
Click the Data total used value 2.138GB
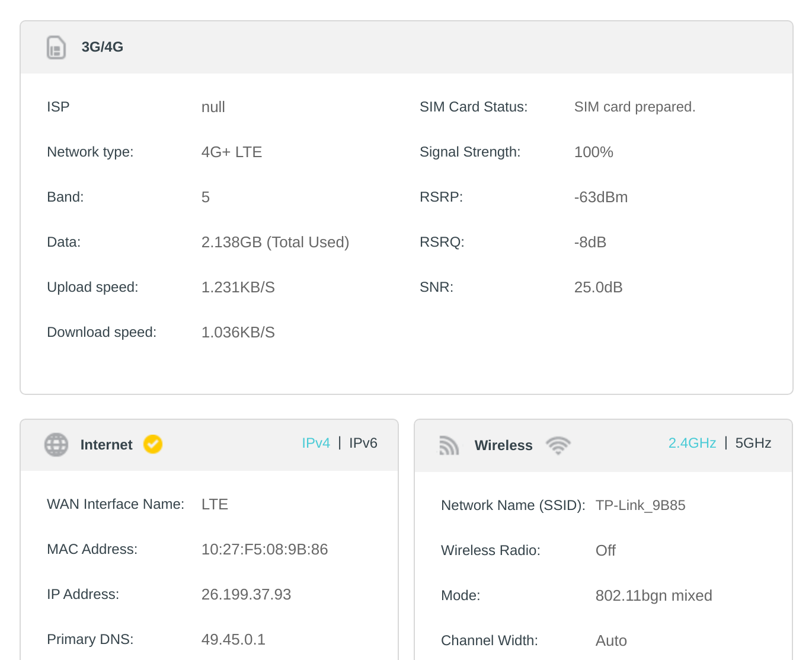point(275,242)
